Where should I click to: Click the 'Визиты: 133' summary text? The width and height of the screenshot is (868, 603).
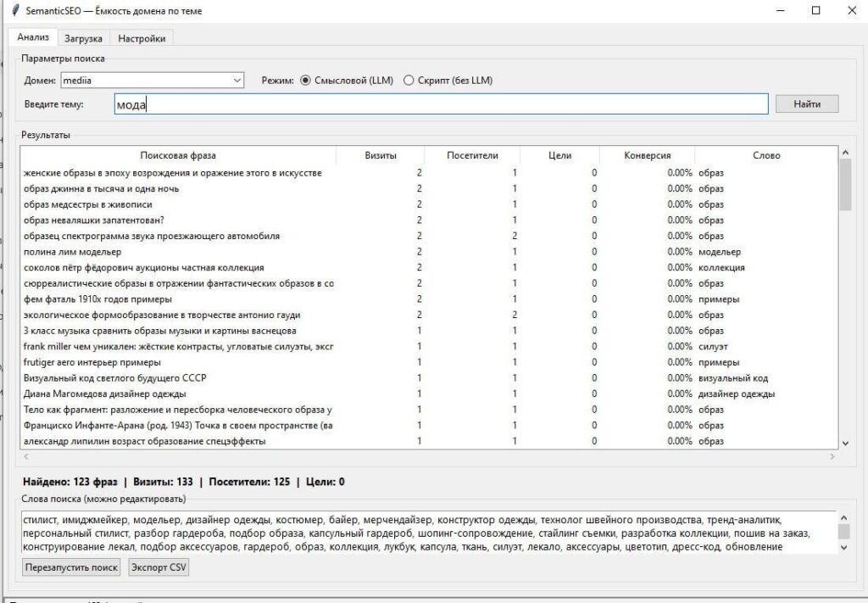(x=163, y=482)
